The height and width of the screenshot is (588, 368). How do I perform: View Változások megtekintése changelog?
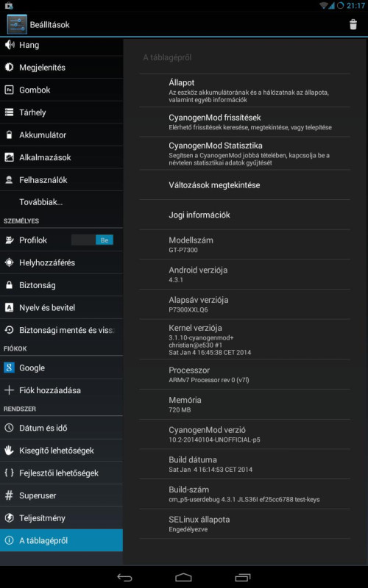pos(244,185)
